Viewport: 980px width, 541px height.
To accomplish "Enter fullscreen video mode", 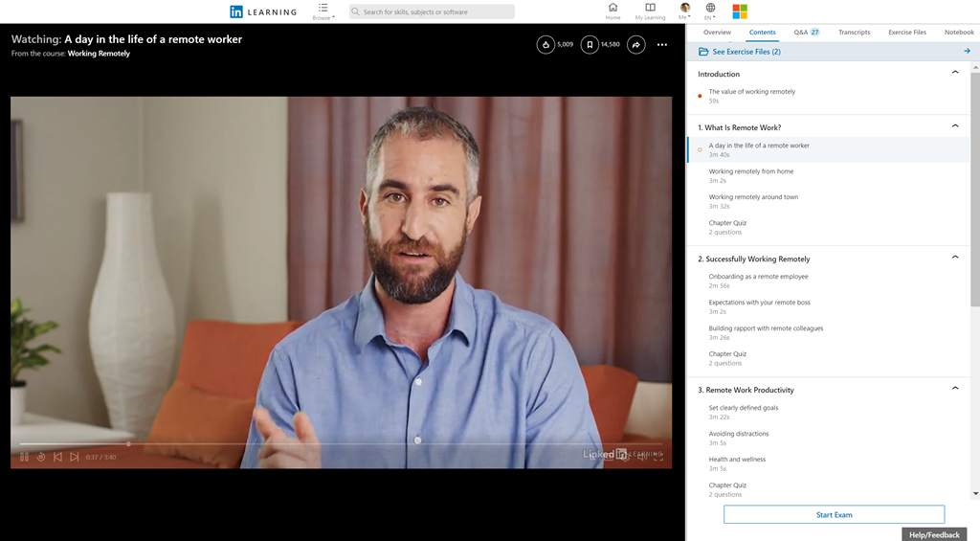I will point(658,457).
